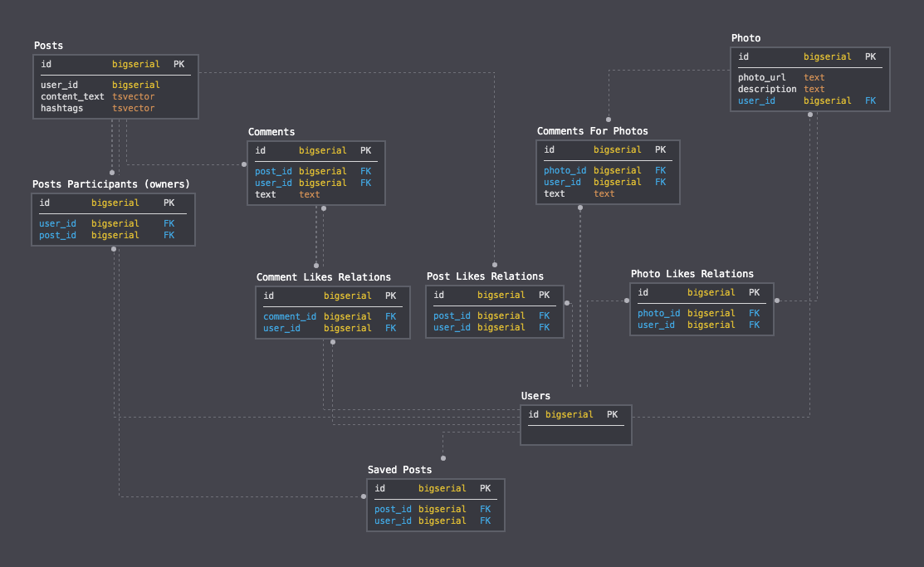Screen dimensions: 924x567
Task: Click the text column in Comments table
Action: [x=265, y=194]
